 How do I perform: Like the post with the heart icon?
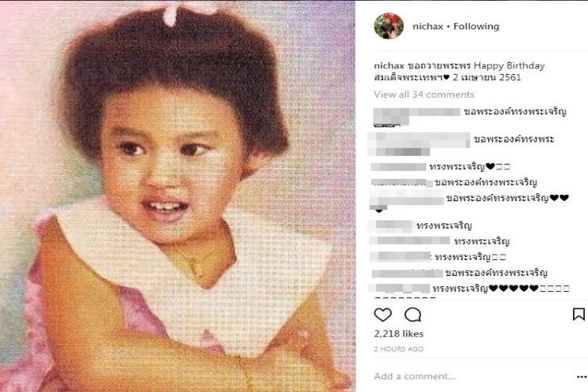[x=382, y=314]
